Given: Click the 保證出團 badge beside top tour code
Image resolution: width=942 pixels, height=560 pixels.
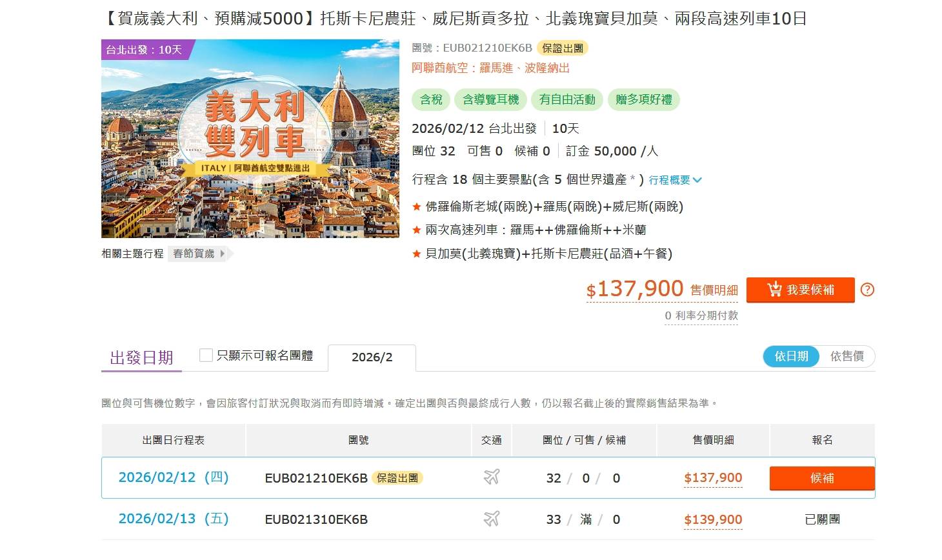Looking at the screenshot, I should 563,48.
